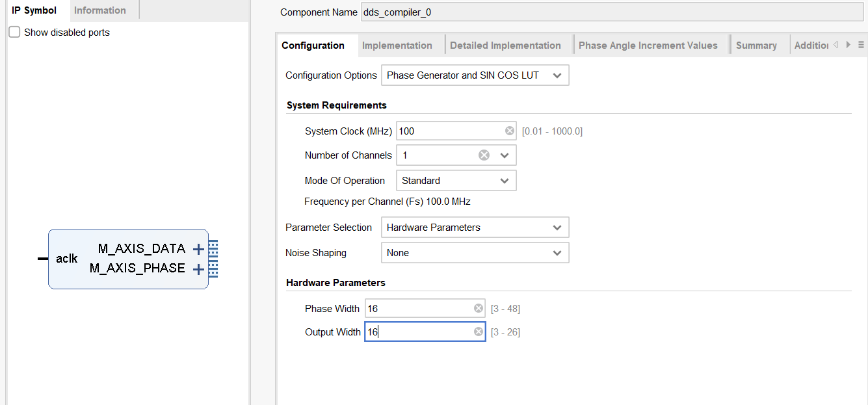The image size is (868, 405).
Task: Open the Mode Of Operation dropdown
Action: coord(455,181)
